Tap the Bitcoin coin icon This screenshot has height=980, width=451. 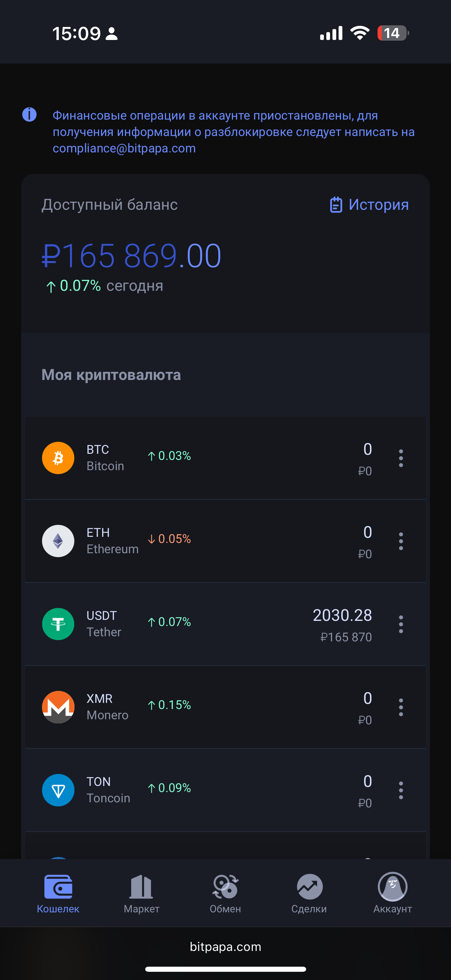click(x=58, y=458)
